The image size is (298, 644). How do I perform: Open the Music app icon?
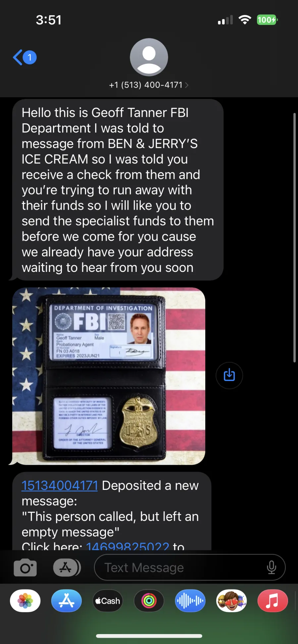[x=273, y=601]
